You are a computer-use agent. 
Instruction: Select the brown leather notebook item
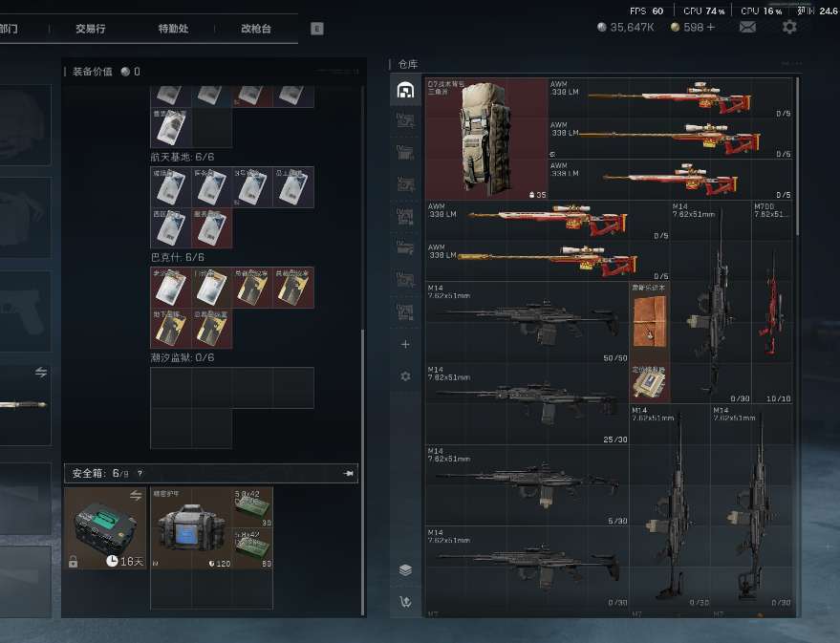pyautogui.click(x=649, y=322)
